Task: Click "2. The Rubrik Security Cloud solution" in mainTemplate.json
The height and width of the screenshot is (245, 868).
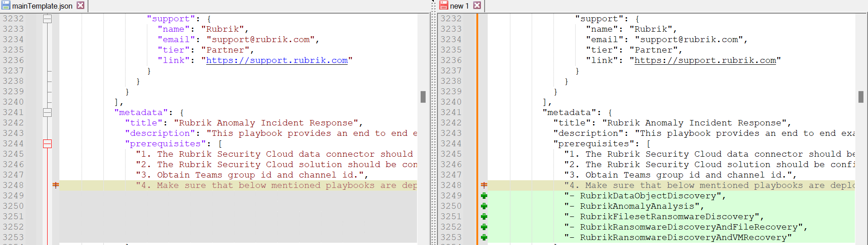Action: 276,164
